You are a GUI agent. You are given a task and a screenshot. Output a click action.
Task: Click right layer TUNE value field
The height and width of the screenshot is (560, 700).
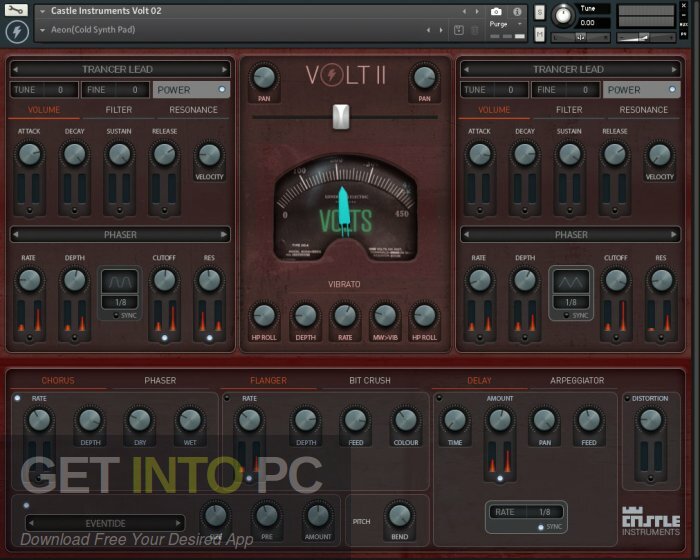click(495, 90)
